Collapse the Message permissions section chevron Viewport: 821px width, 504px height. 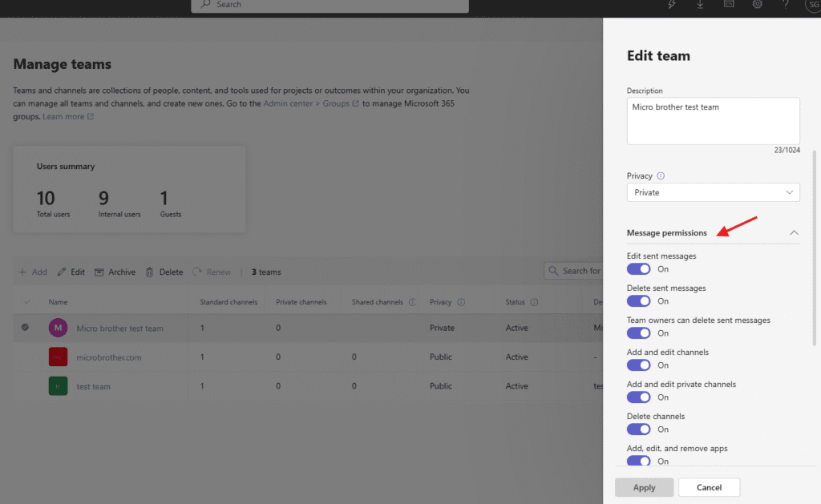(x=794, y=233)
